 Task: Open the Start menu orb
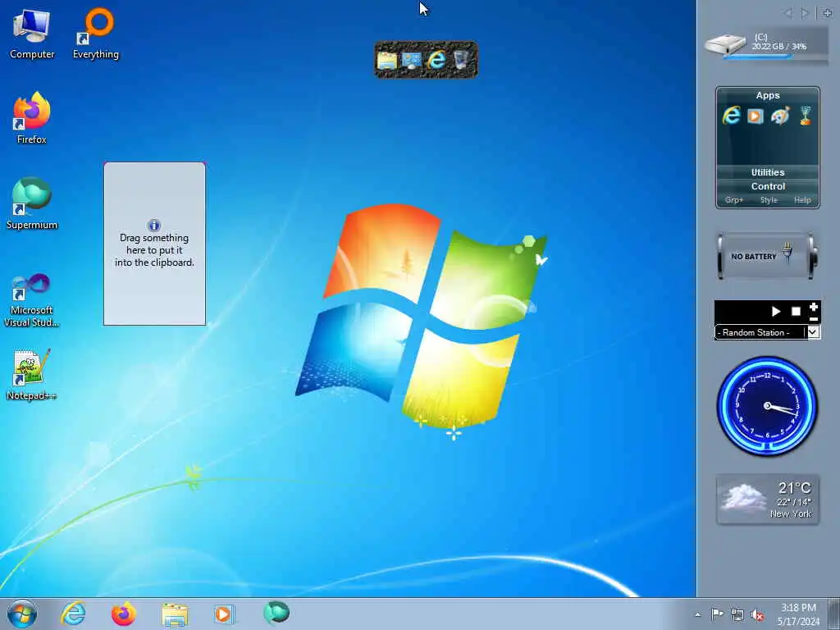[x=22, y=614]
